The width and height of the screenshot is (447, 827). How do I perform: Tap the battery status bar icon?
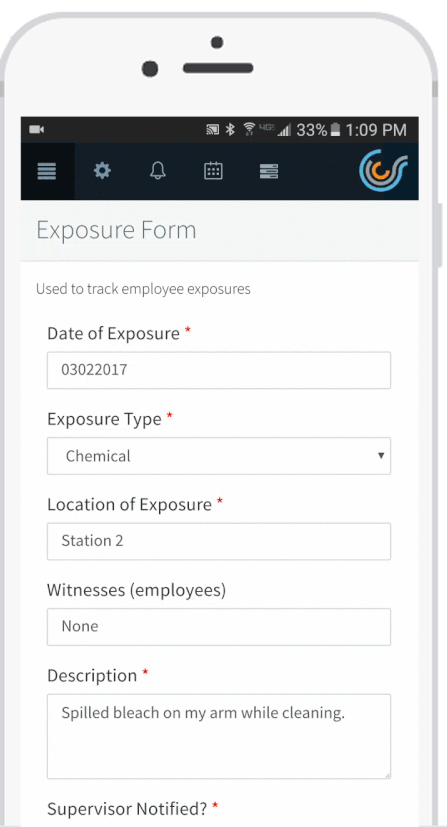(x=335, y=130)
